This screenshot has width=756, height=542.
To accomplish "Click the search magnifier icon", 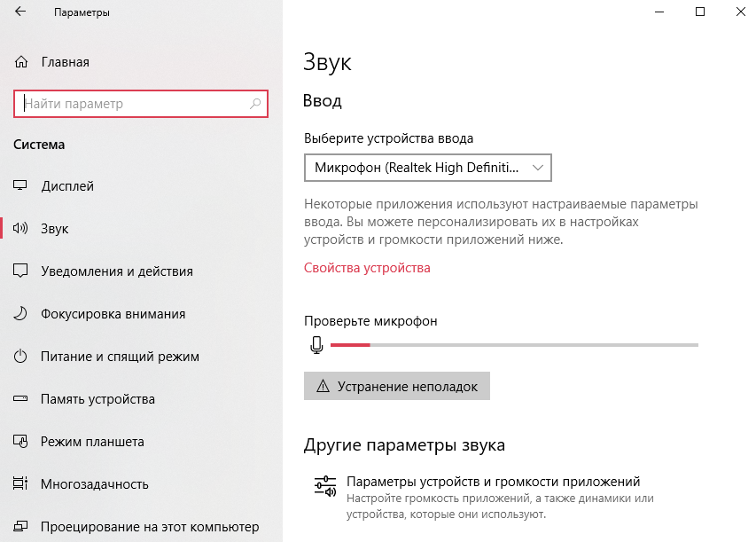I will tap(255, 103).
